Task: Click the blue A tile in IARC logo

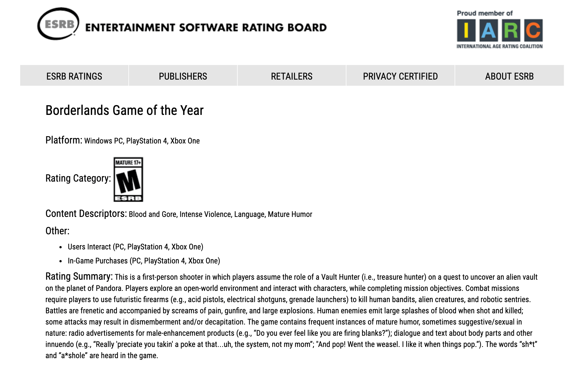Action: pos(489,30)
